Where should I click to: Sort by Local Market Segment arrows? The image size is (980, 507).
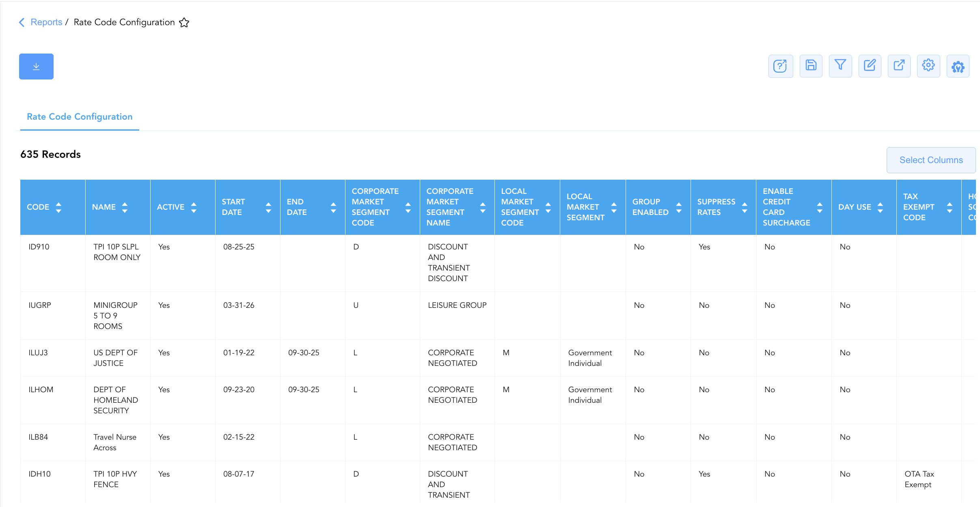[x=614, y=207]
